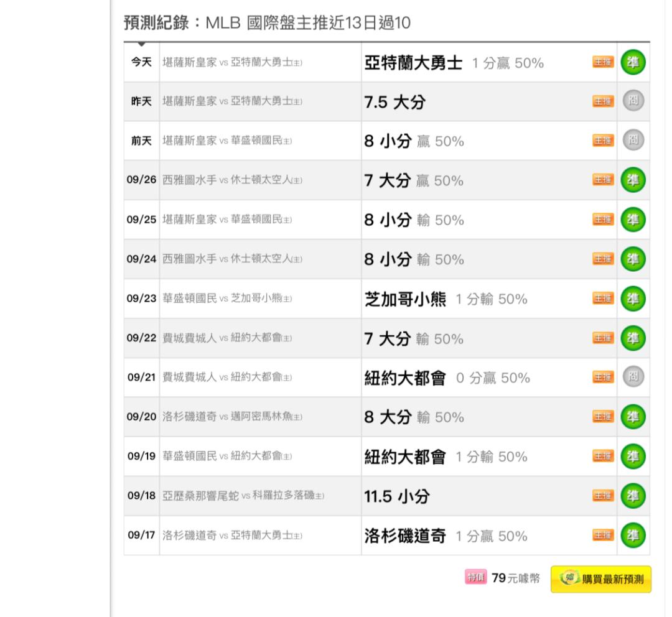Select the 09/26 date cell
672x617 pixels.
click(141, 180)
